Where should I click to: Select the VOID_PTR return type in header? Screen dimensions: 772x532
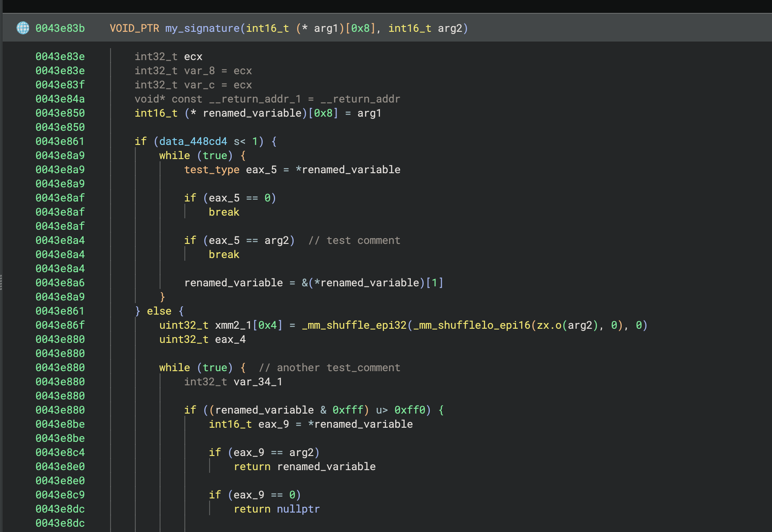(x=134, y=28)
